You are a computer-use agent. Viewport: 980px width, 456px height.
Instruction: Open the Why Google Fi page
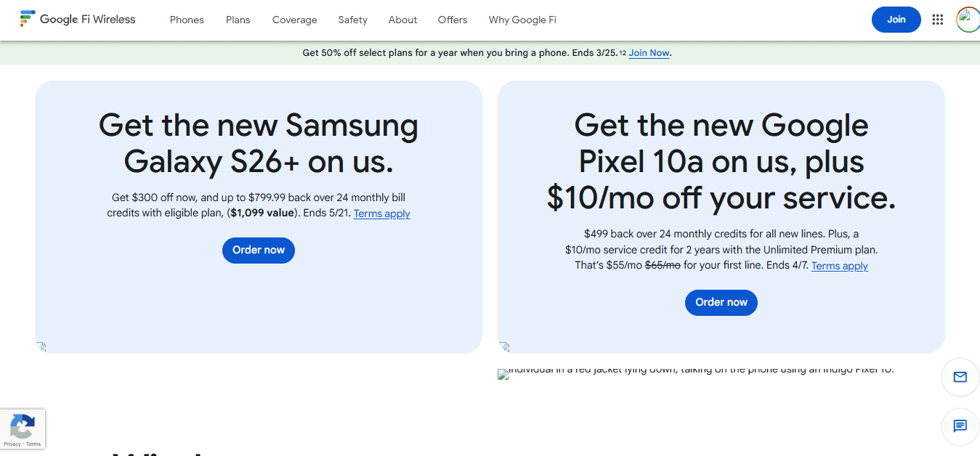(522, 20)
